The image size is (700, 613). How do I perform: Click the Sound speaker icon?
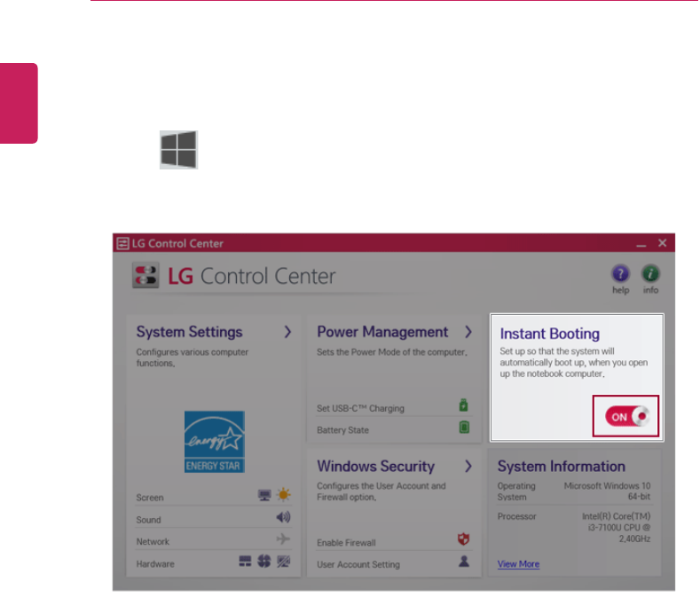point(283,517)
